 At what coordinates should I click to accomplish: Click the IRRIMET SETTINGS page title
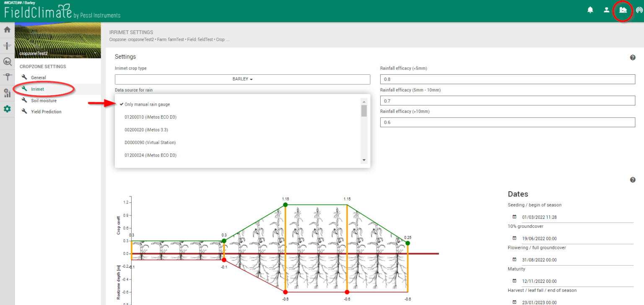pos(131,32)
